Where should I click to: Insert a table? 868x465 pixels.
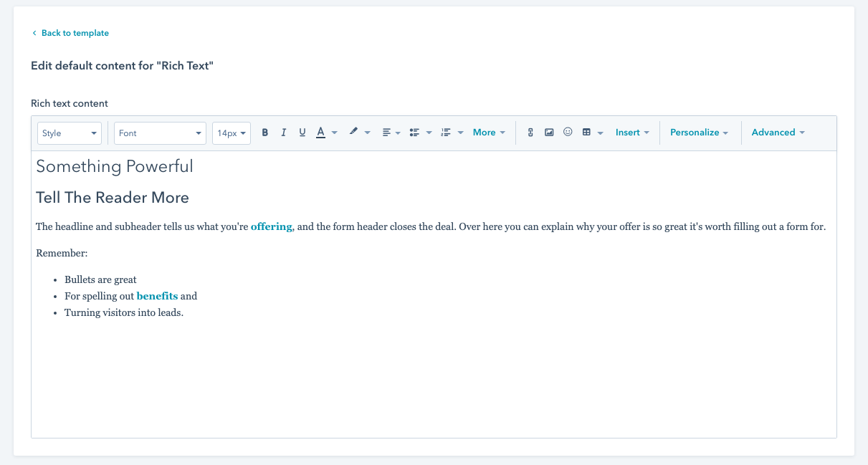(x=586, y=133)
